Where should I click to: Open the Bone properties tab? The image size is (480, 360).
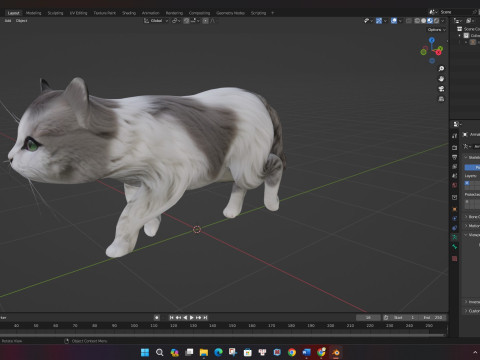point(454,247)
